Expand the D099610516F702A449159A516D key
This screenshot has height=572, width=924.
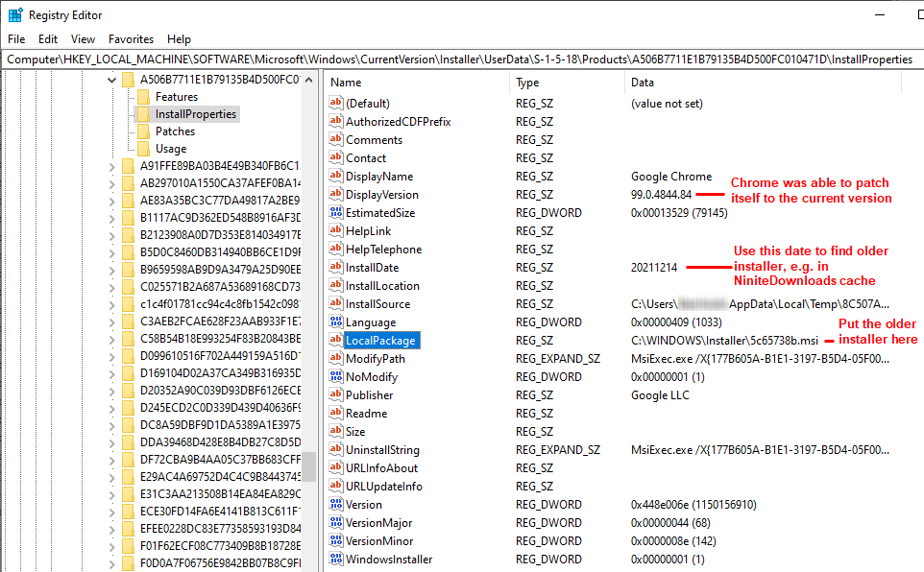112,356
